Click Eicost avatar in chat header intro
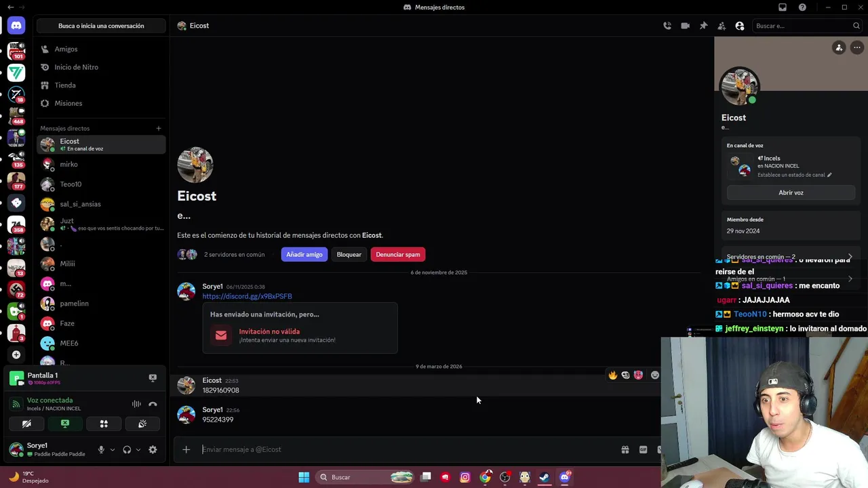This screenshot has height=488, width=868. [195, 165]
